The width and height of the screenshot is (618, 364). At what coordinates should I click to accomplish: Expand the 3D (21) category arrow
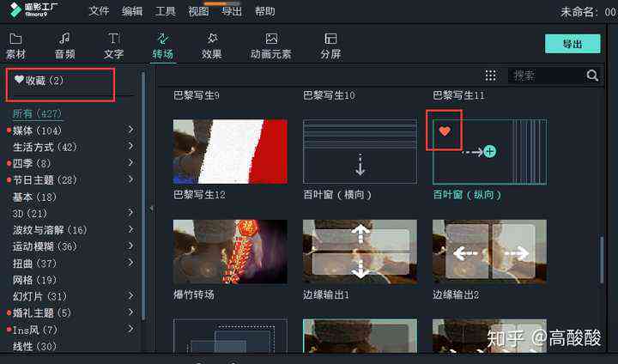130,213
